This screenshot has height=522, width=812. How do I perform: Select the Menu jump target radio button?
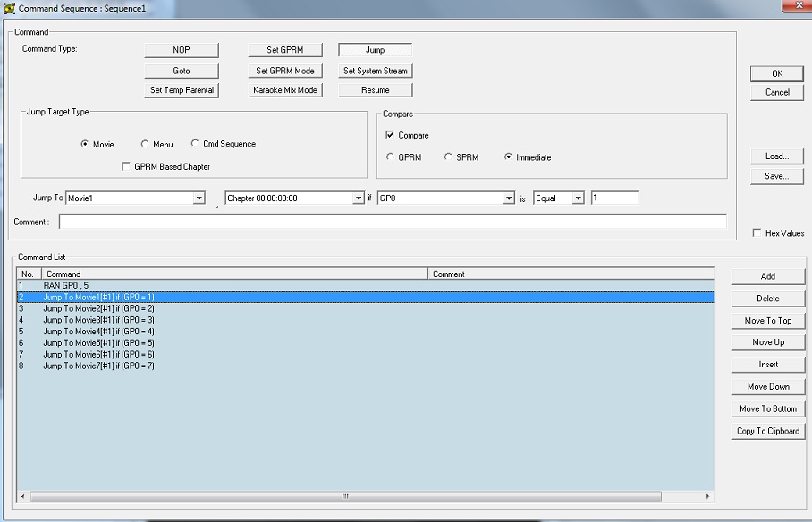pyautogui.click(x=145, y=144)
